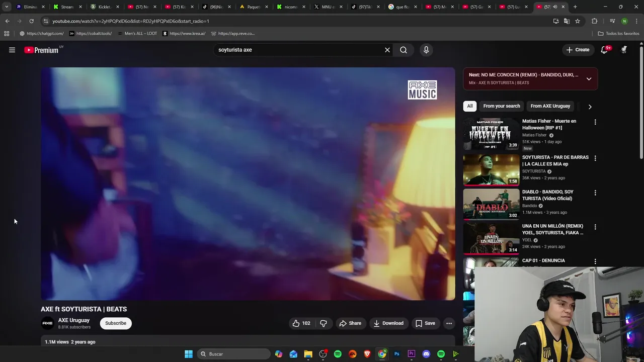Open more actions ellipsis below video
This screenshot has width=644, height=362.
coord(449,323)
